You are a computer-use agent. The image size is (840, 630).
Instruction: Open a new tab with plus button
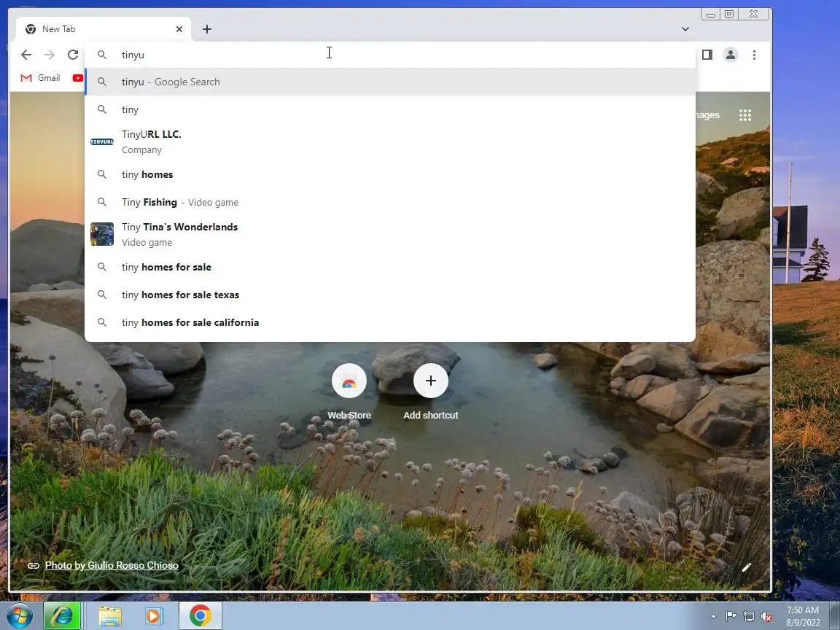coord(207,29)
